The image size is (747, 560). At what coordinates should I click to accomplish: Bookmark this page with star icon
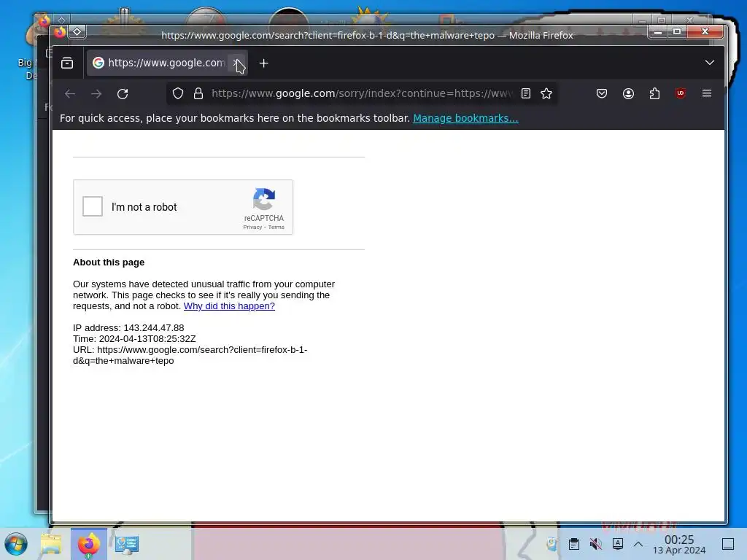tap(546, 93)
